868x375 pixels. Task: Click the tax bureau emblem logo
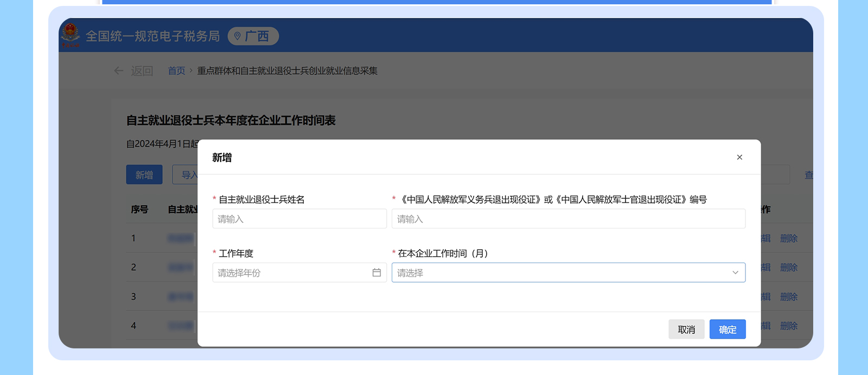pos(71,35)
